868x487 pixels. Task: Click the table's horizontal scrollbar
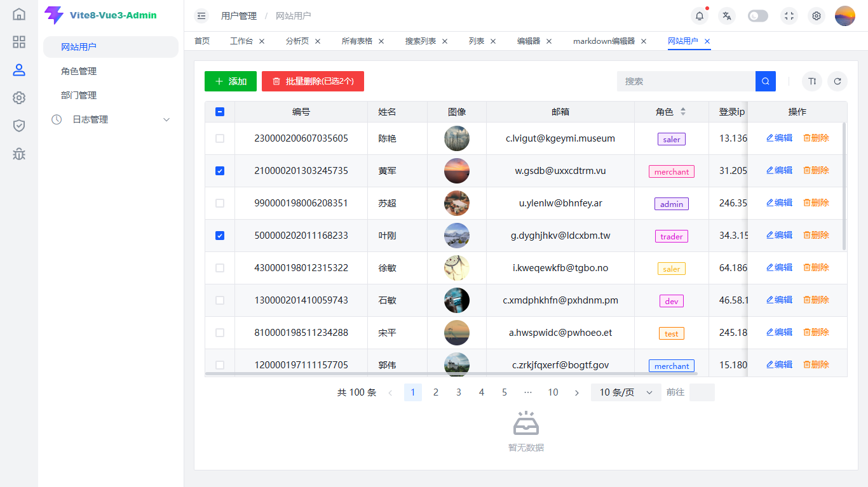click(x=451, y=374)
